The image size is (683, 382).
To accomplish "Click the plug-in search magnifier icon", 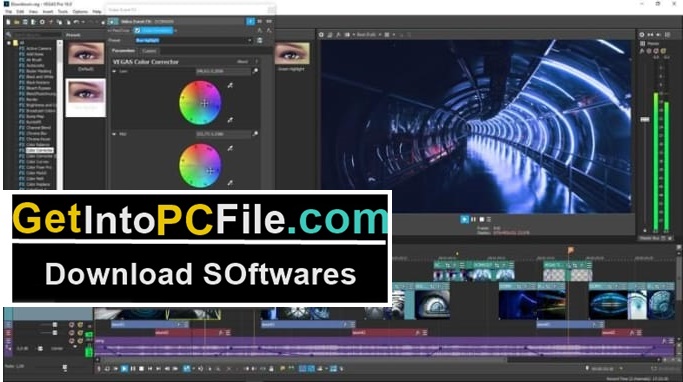I will [8, 34].
